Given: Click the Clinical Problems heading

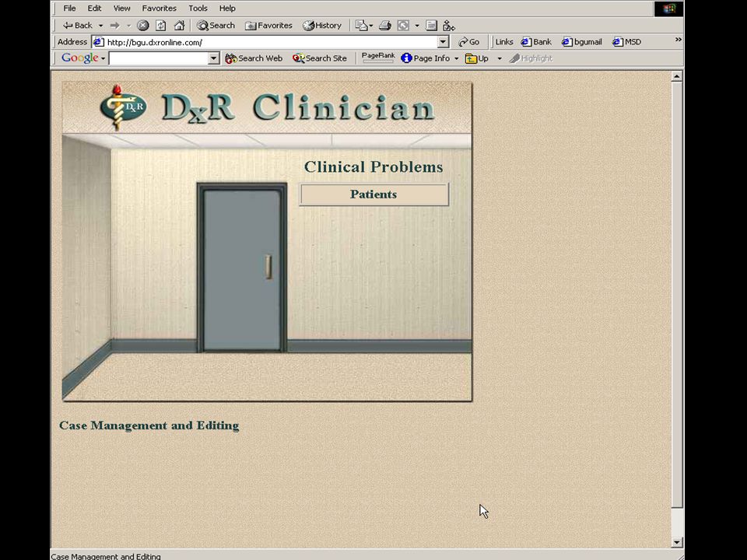Looking at the screenshot, I should click(373, 166).
